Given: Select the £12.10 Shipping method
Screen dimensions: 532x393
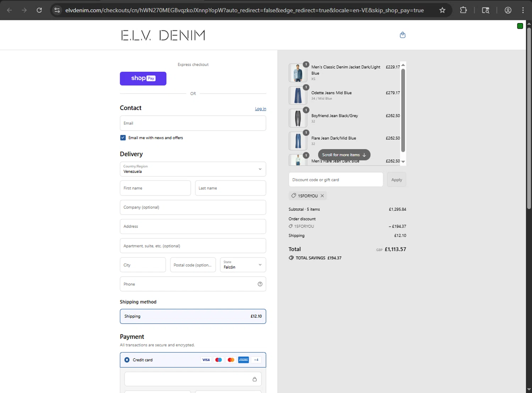Looking at the screenshot, I should click(x=193, y=316).
